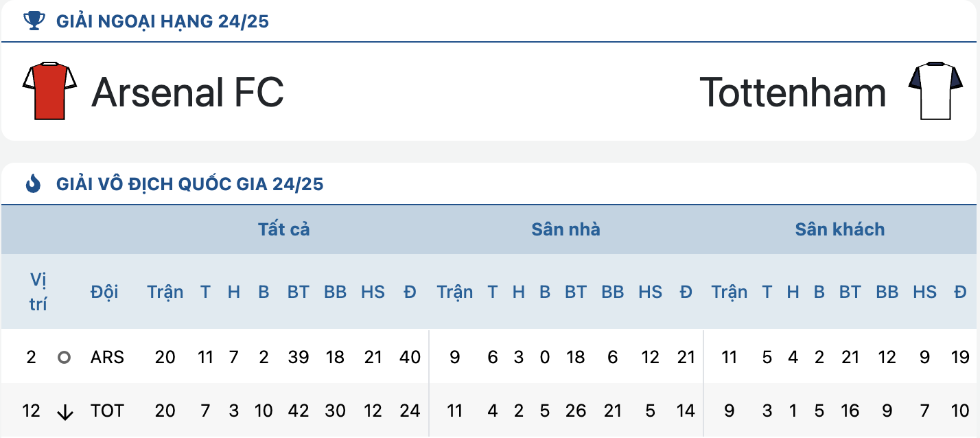Screen dimensions: 980x438
Task: Sort by first Trận column under Tất cả
Action: pyautogui.click(x=165, y=292)
